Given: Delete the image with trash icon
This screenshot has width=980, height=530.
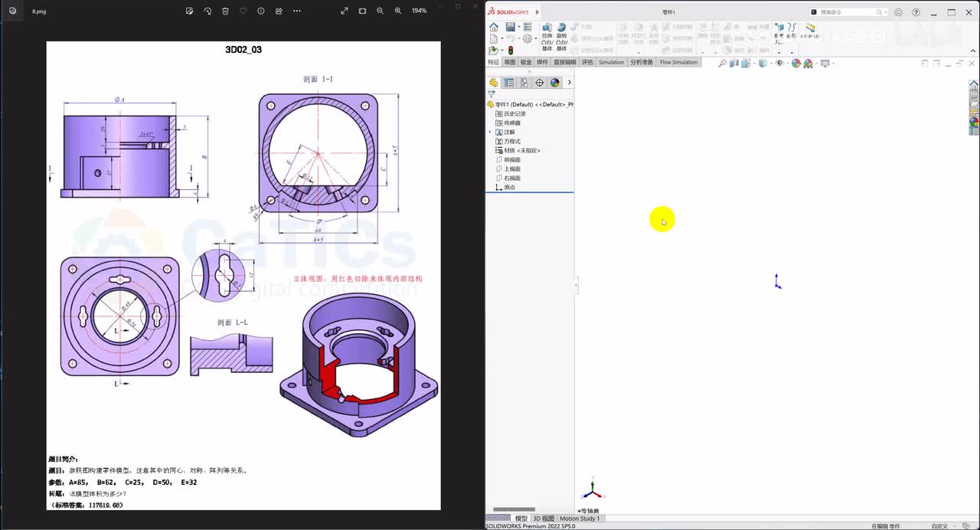Looking at the screenshot, I should pyautogui.click(x=225, y=11).
